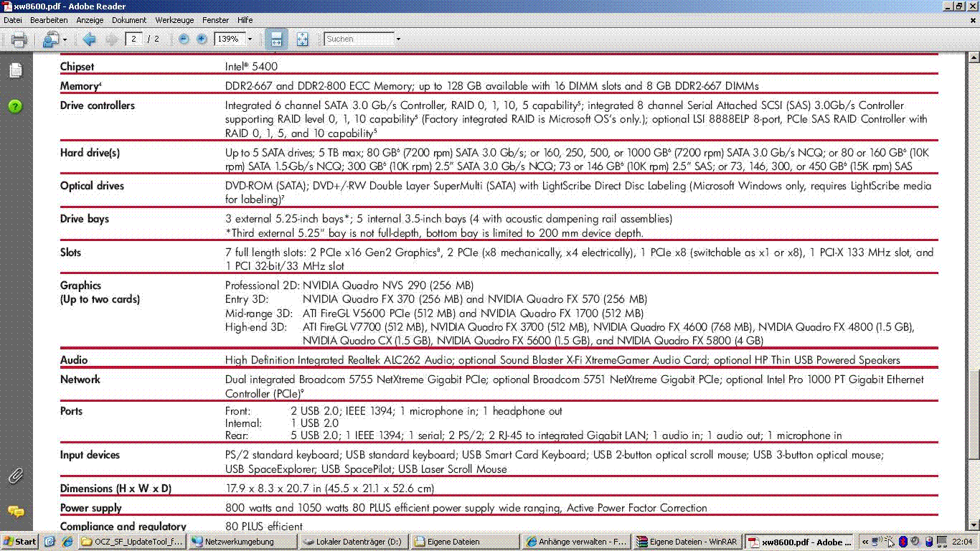Open the attachments paperclip panel
980x551 pixels.
16,475
